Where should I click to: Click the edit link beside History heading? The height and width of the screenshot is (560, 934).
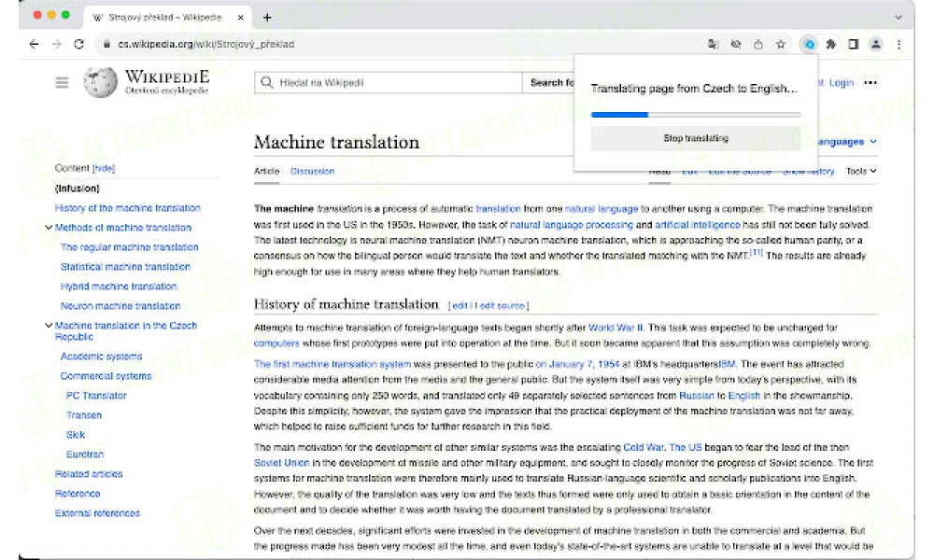click(x=460, y=306)
